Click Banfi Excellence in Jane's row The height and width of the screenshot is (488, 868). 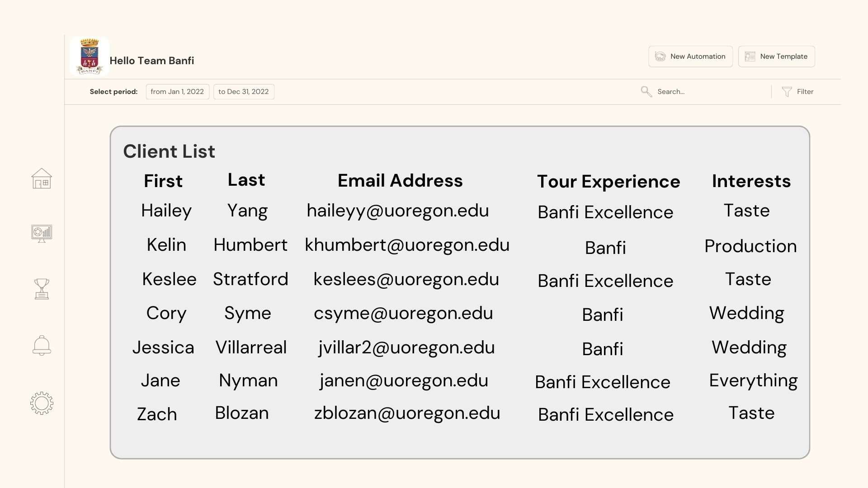tap(602, 382)
